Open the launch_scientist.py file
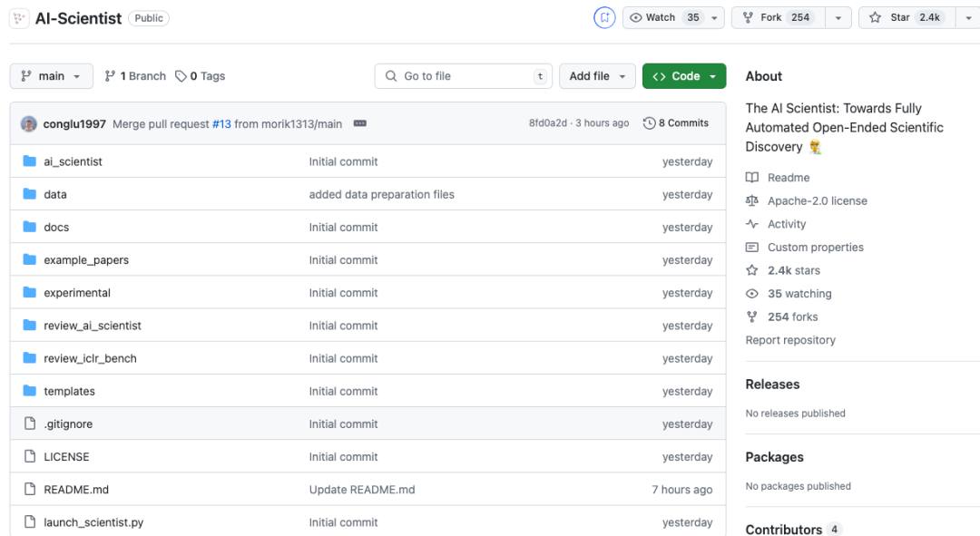This screenshot has height=536, width=980. tap(93, 522)
